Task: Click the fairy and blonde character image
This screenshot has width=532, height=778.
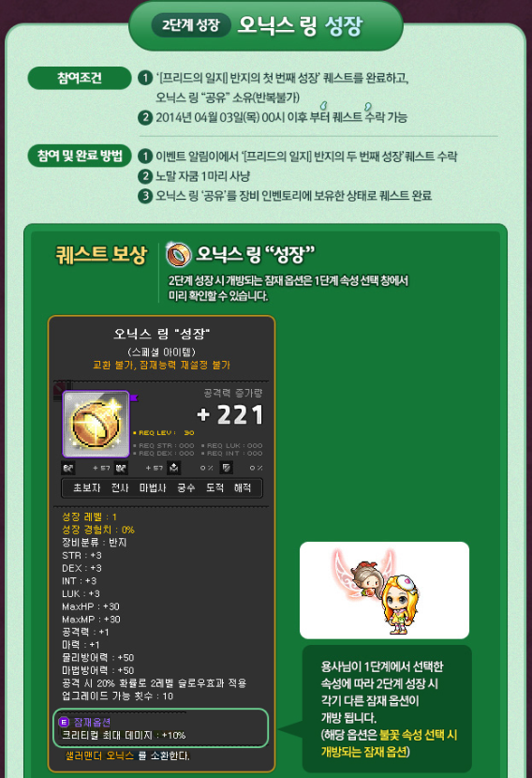Action: 384,590
